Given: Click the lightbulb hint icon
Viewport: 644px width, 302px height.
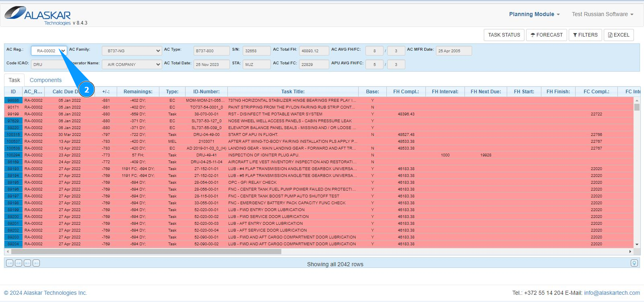Looking at the screenshot, I should coord(634,263).
